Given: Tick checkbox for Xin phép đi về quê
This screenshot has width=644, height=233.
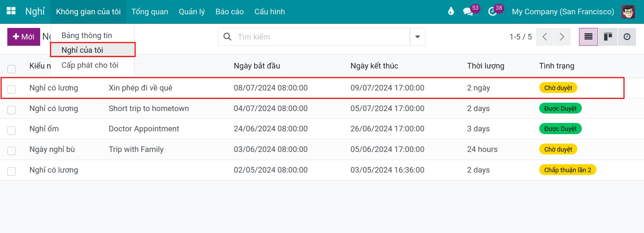Looking at the screenshot, I should [x=12, y=89].
